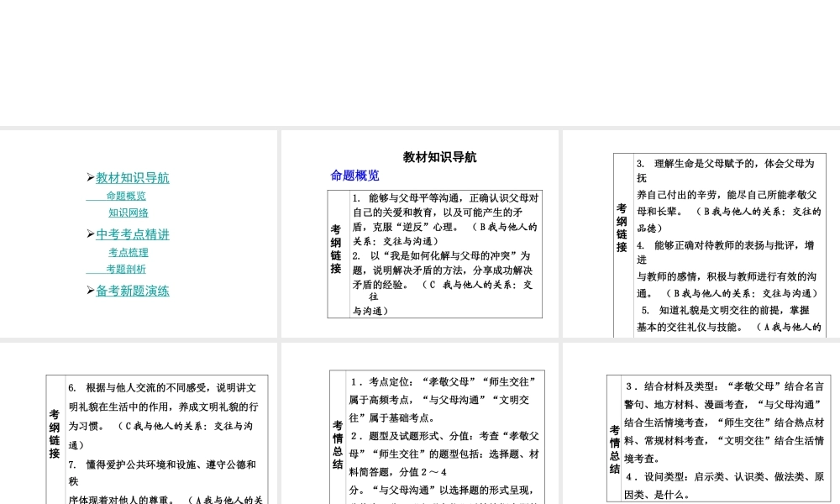The height and width of the screenshot is (504, 840).
Task: Click the 教材知识导航 slide title text
Action: tap(440, 157)
